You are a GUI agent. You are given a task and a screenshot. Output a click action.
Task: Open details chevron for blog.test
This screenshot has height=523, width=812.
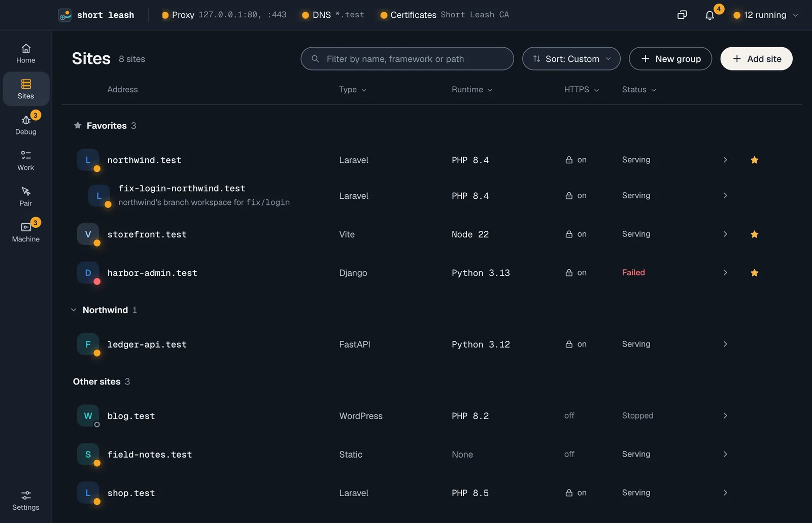click(725, 416)
